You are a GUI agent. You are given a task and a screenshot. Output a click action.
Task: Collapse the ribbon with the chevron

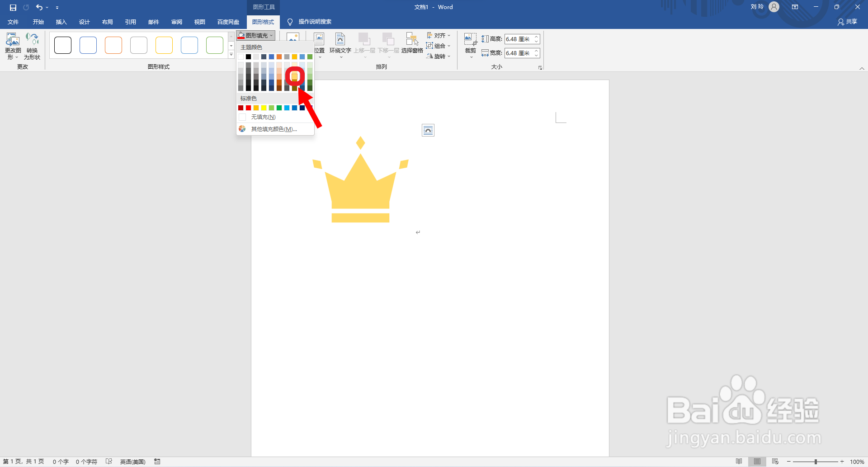click(862, 68)
